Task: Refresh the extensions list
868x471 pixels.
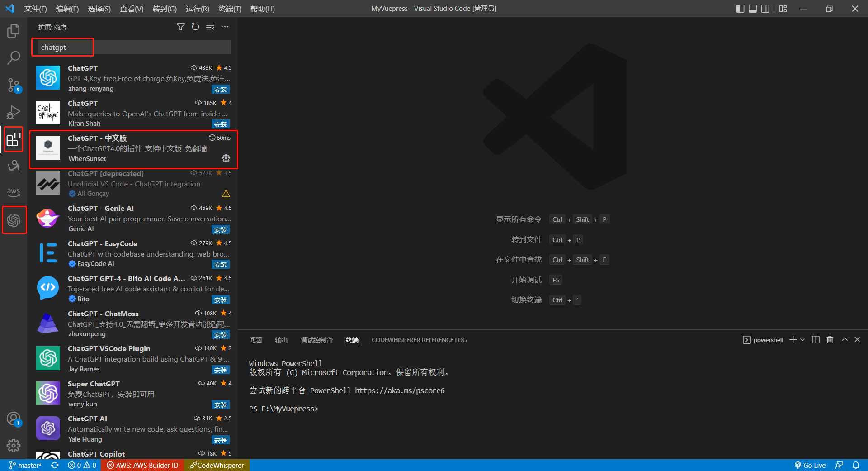Action: (x=195, y=27)
